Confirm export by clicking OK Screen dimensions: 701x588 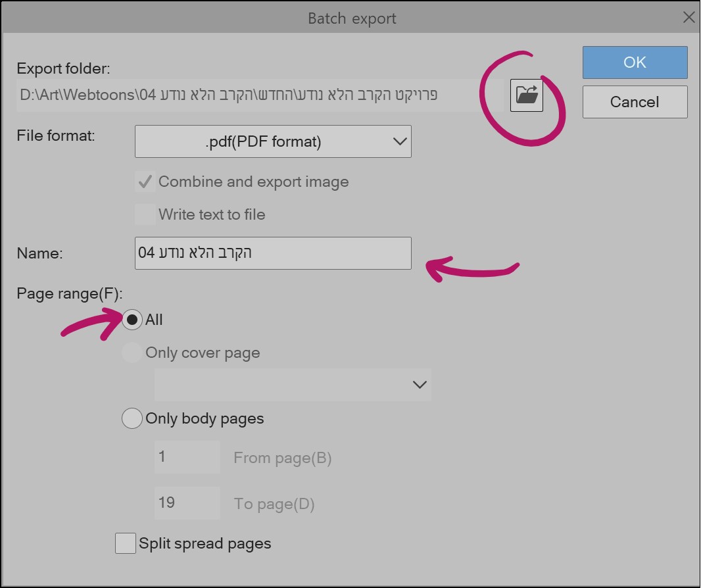click(633, 62)
